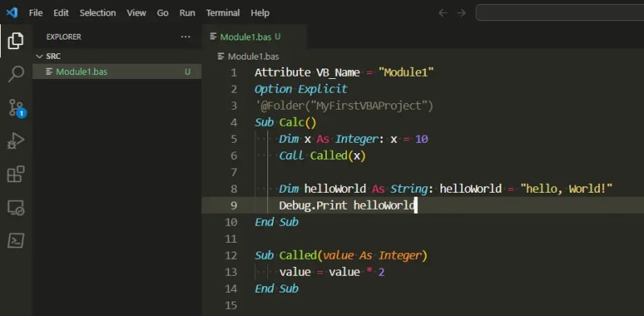
Task: Go forward with the right arrow
Action: point(461,13)
